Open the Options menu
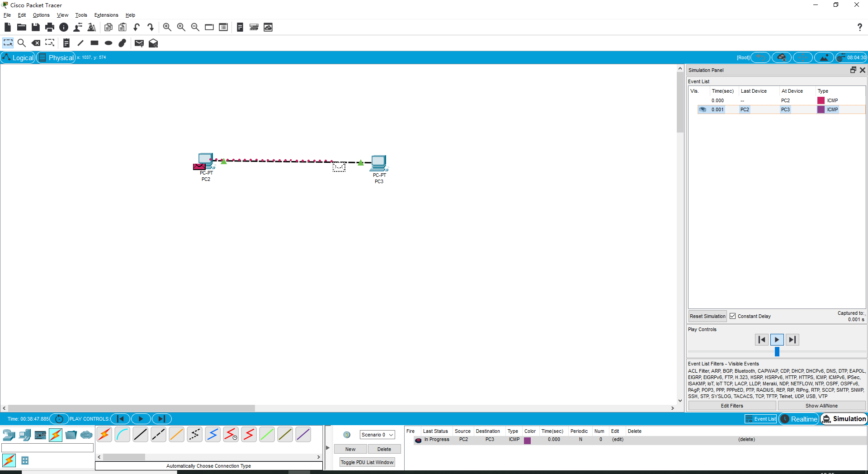The width and height of the screenshot is (868, 474). 41,15
